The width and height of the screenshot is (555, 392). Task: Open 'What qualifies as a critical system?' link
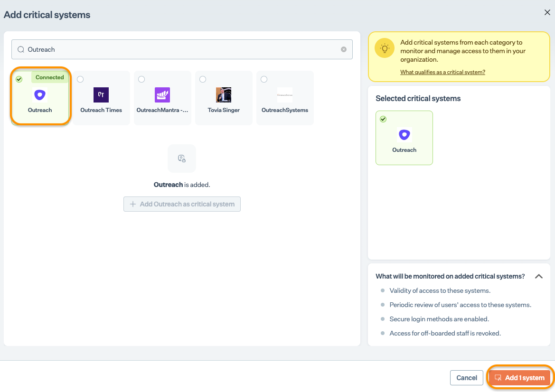click(442, 72)
